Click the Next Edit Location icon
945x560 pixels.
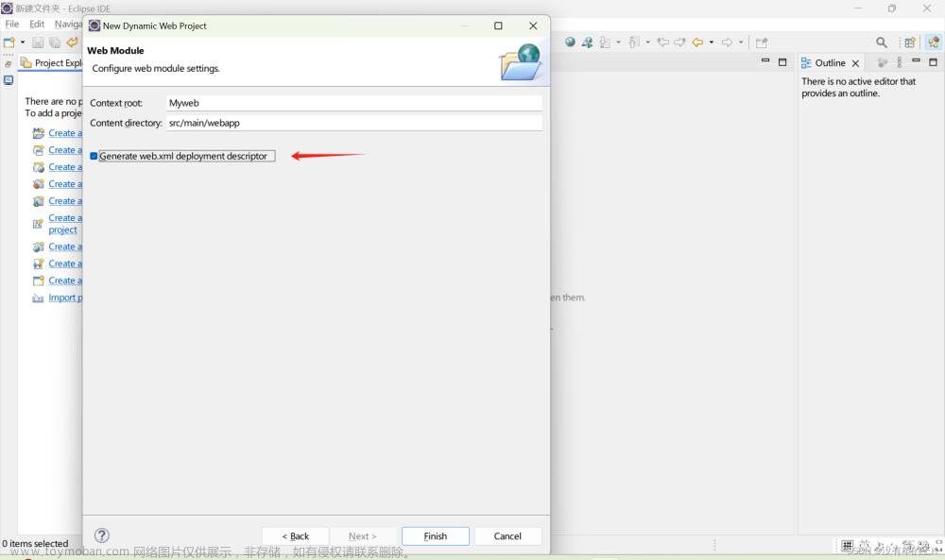(x=679, y=42)
